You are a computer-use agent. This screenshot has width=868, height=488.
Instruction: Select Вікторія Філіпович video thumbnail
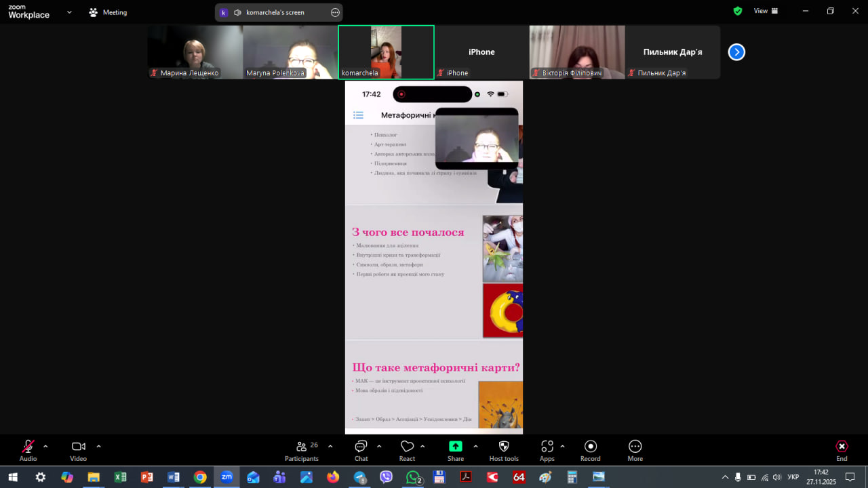(576, 52)
